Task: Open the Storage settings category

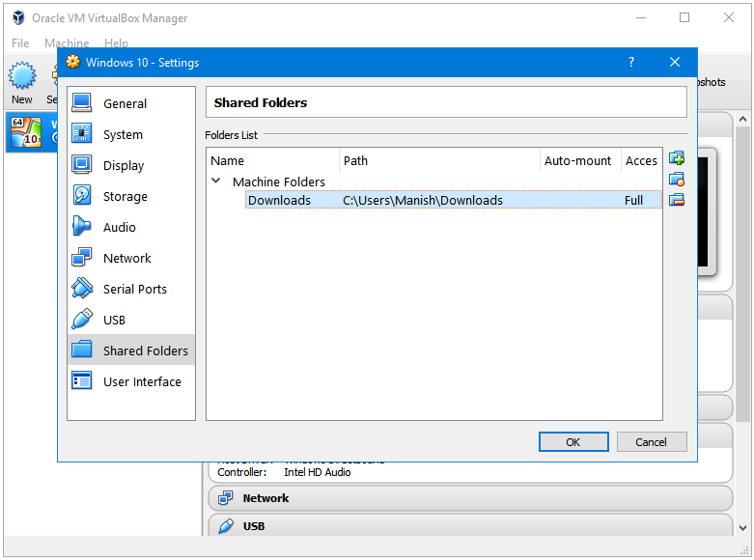Action: click(125, 197)
